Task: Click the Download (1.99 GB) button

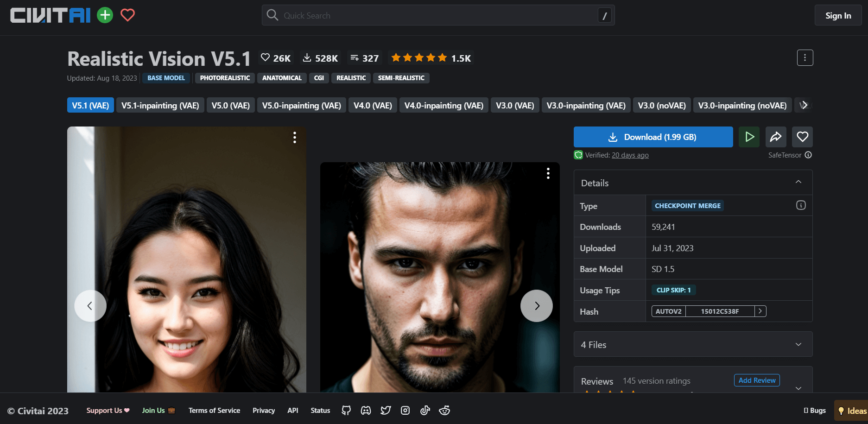Action: click(x=653, y=137)
